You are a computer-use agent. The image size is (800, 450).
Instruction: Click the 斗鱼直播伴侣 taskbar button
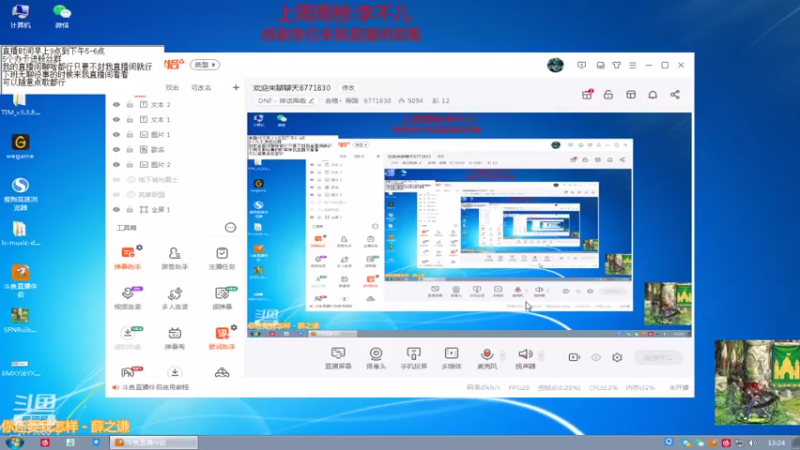coord(154,442)
